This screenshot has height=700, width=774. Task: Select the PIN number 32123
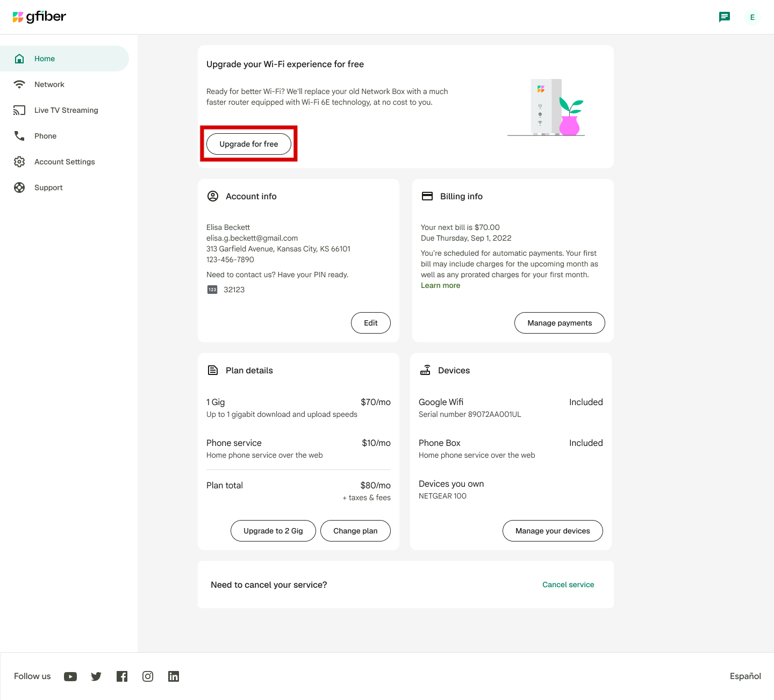(x=234, y=290)
